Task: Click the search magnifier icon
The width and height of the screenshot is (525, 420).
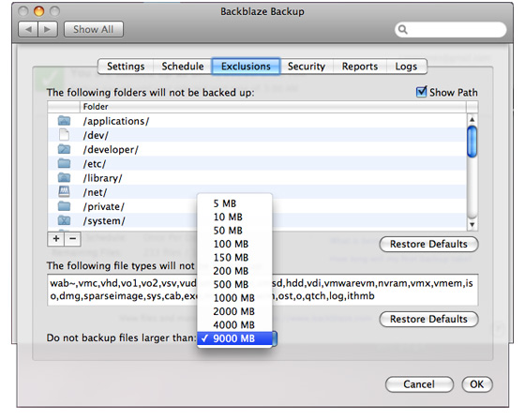Action: point(403,30)
